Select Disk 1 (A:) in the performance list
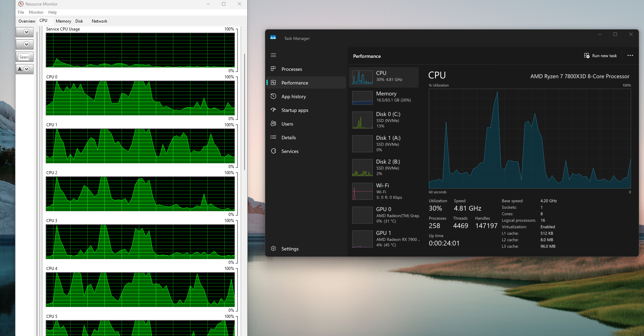 [384, 144]
